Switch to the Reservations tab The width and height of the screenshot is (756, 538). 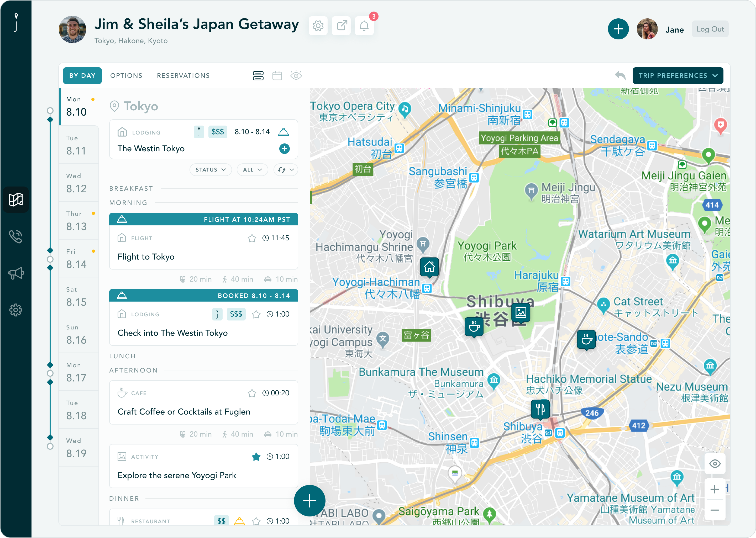coord(183,76)
